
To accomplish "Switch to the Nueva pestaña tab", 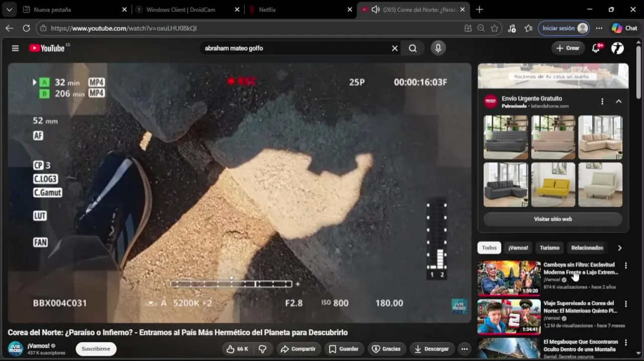I will tap(74, 10).
